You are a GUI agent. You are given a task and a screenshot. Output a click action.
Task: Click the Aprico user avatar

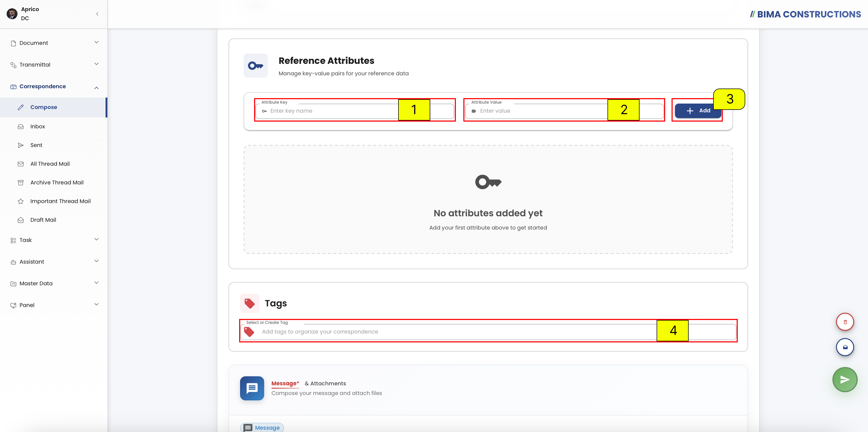click(12, 14)
